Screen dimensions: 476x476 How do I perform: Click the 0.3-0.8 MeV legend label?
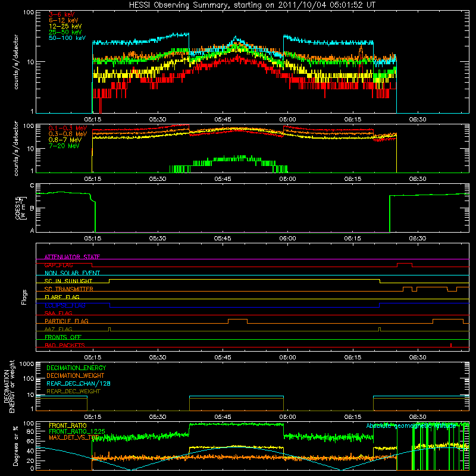[x=68, y=134]
